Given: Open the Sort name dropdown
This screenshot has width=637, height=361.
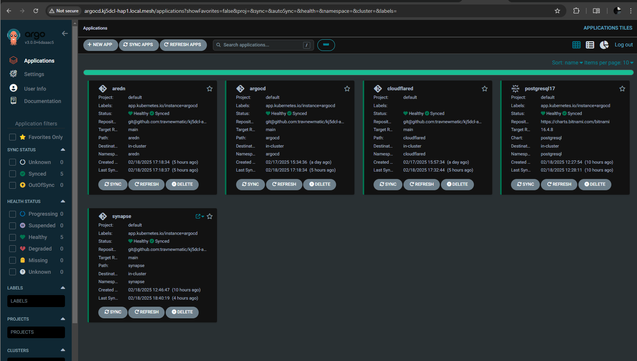Looking at the screenshot, I should click(567, 63).
